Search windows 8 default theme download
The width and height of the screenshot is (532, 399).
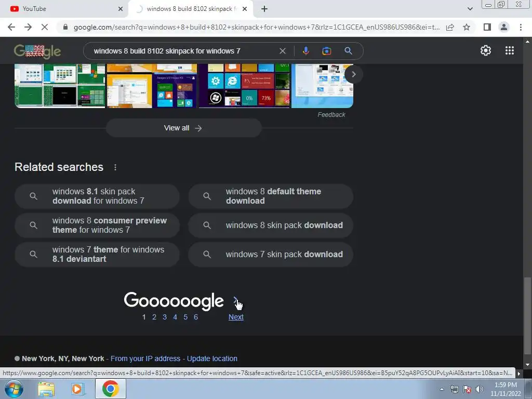[x=271, y=196]
